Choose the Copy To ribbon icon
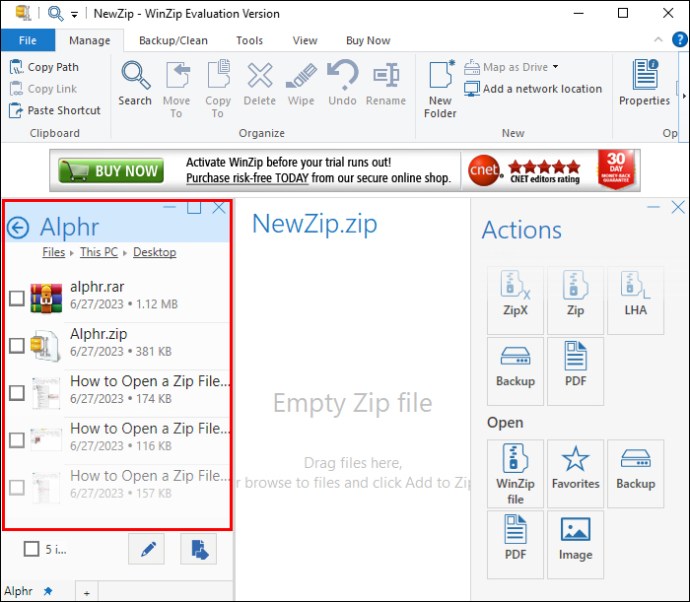The width and height of the screenshot is (690, 602). tap(218, 89)
